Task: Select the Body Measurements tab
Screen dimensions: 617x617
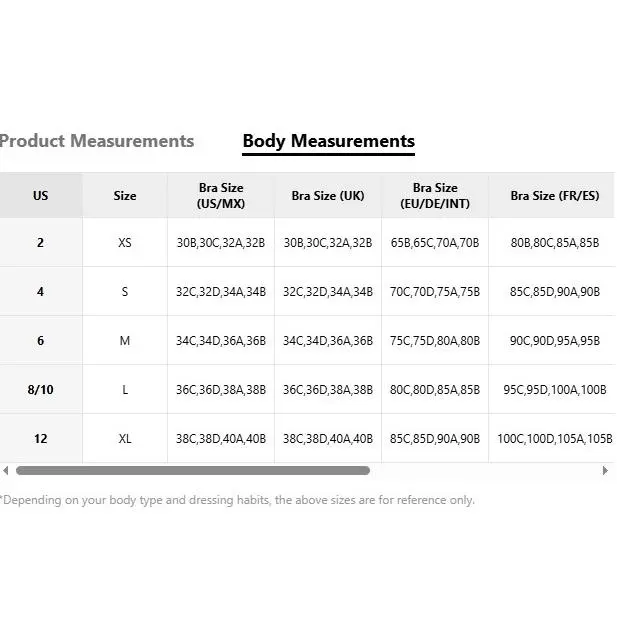Action: coord(328,141)
